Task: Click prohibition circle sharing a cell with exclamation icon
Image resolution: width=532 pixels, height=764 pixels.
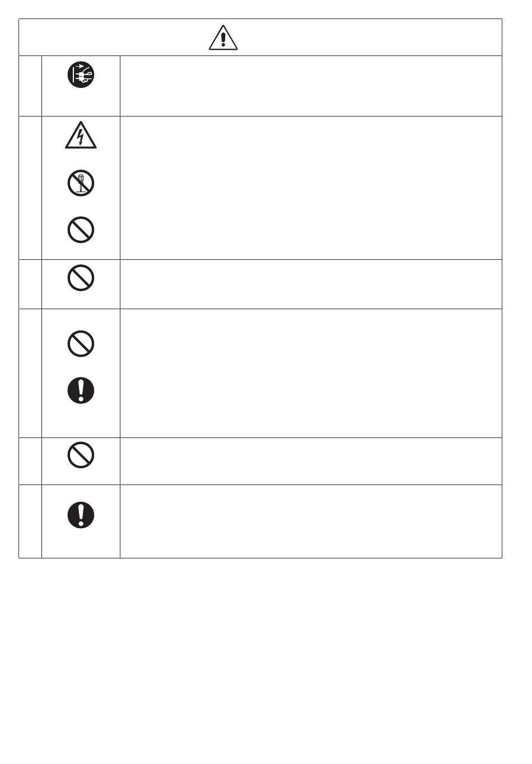Action: (x=81, y=343)
